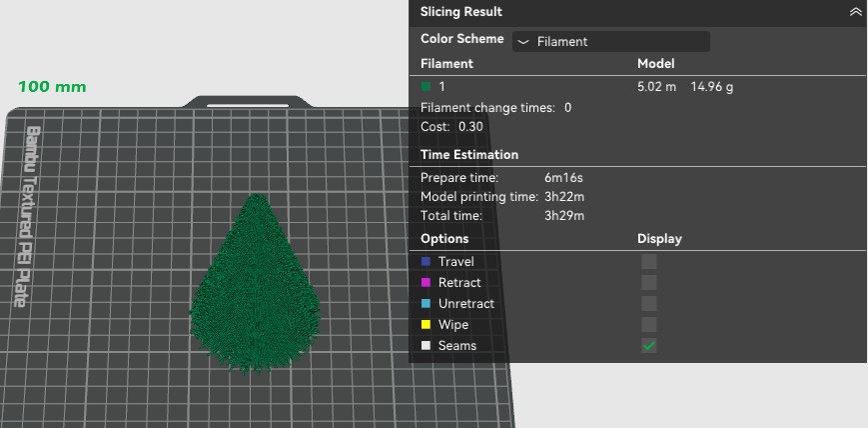This screenshot has width=868, height=428.
Task: Click the blue Travel color swatch
Action: (x=426, y=262)
